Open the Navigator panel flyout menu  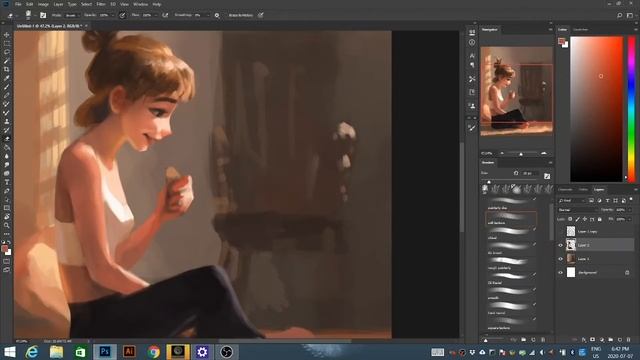tap(550, 29)
